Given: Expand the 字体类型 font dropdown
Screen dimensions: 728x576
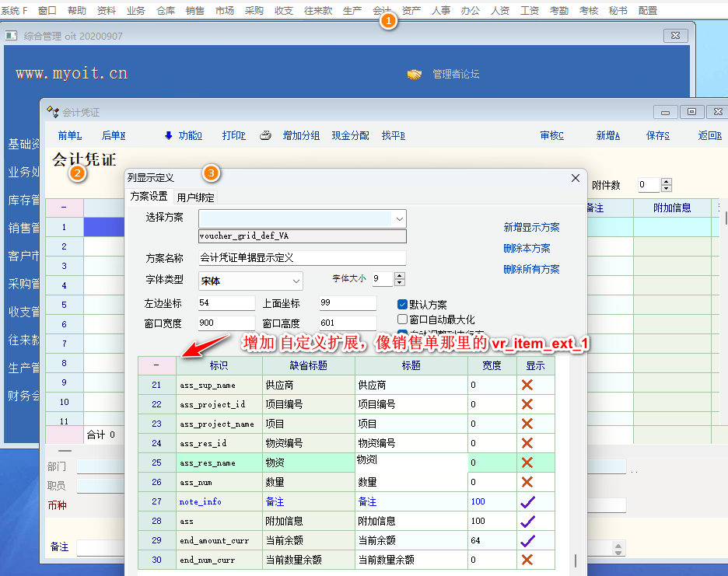Looking at the screenshot, I should 296,280.
